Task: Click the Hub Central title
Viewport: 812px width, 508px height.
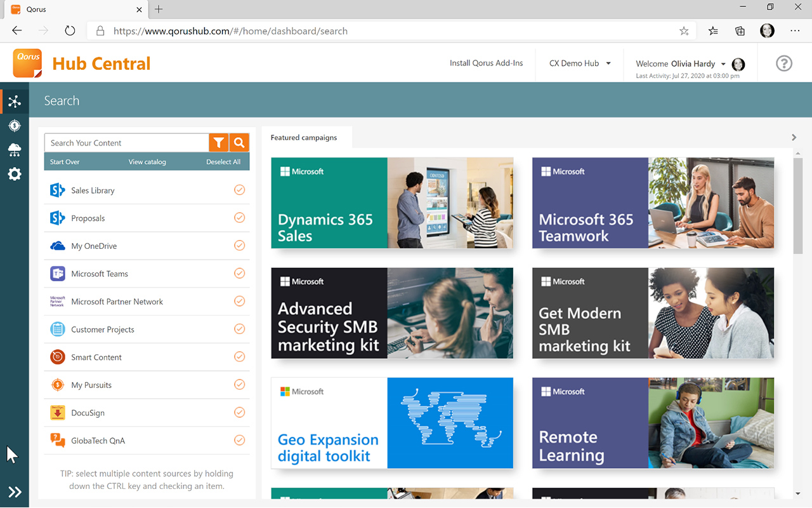Action: [101, 63]
